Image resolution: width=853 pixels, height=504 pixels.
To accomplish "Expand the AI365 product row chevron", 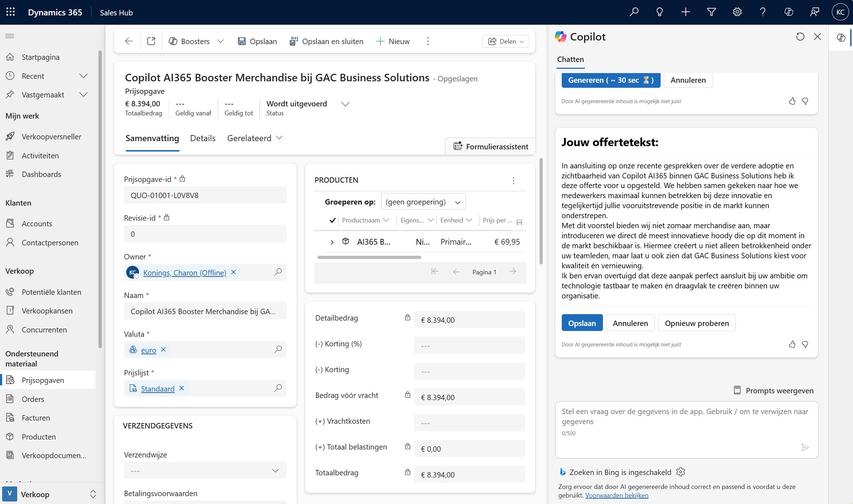I will click(x=332, y=242).
